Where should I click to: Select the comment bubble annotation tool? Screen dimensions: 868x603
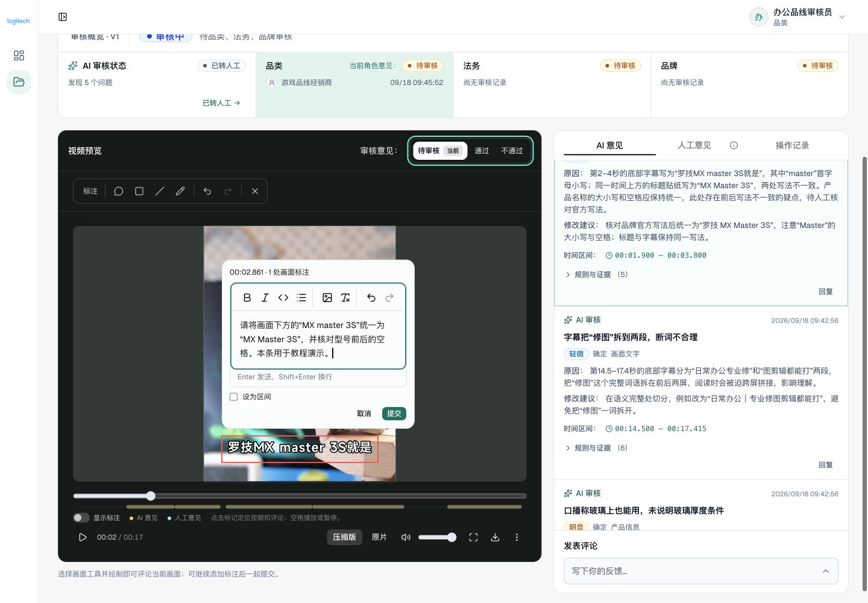(x=119, y=191)
